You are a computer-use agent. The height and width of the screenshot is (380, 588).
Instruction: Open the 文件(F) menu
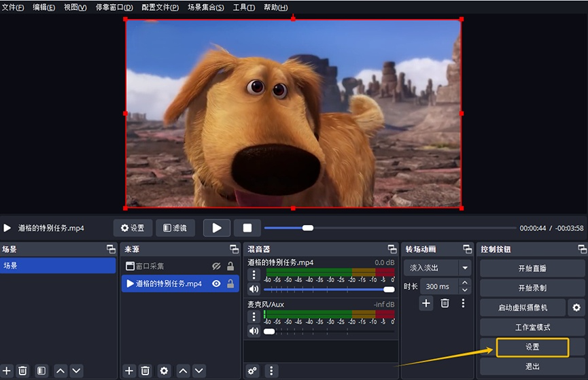[13, 7]
